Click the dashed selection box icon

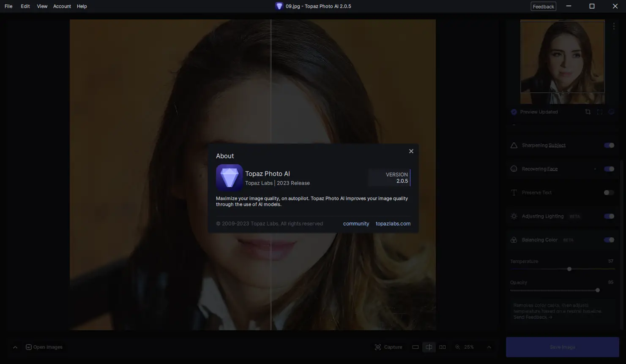point(599,112)
